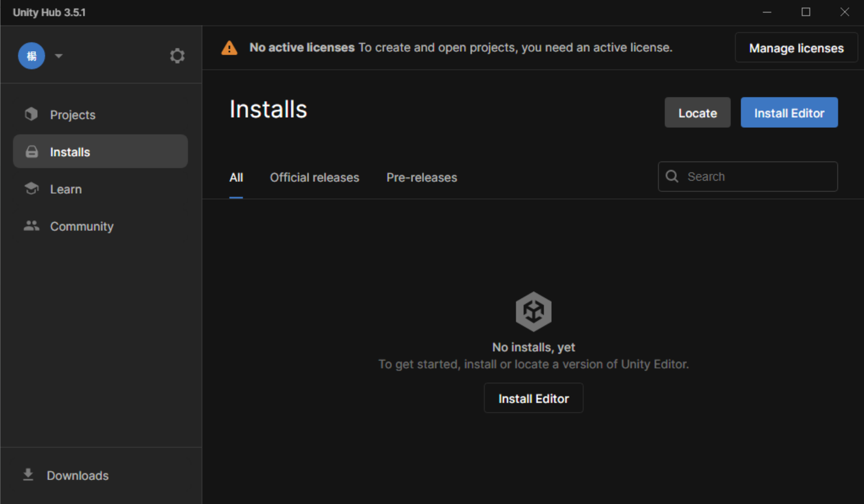The height and width of the screenshot is (504, 864).
Task: Click the Community label in the sidebar
Action: tap(82, 226)
